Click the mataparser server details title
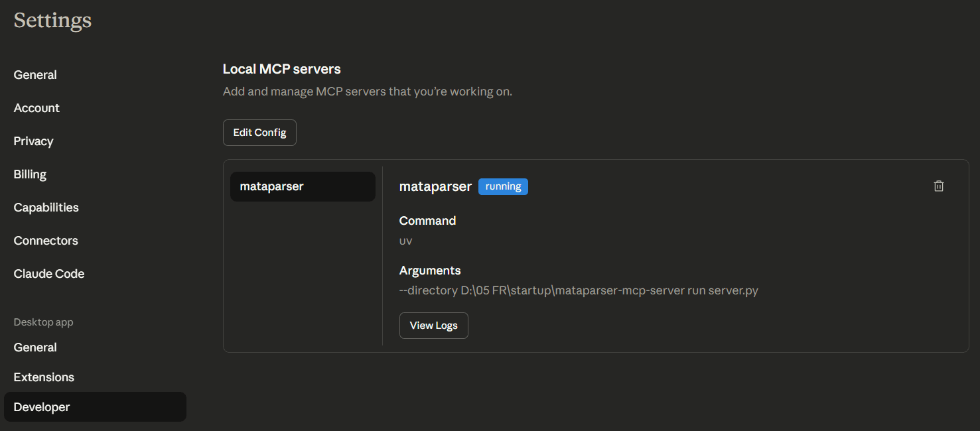 [435, 187]
